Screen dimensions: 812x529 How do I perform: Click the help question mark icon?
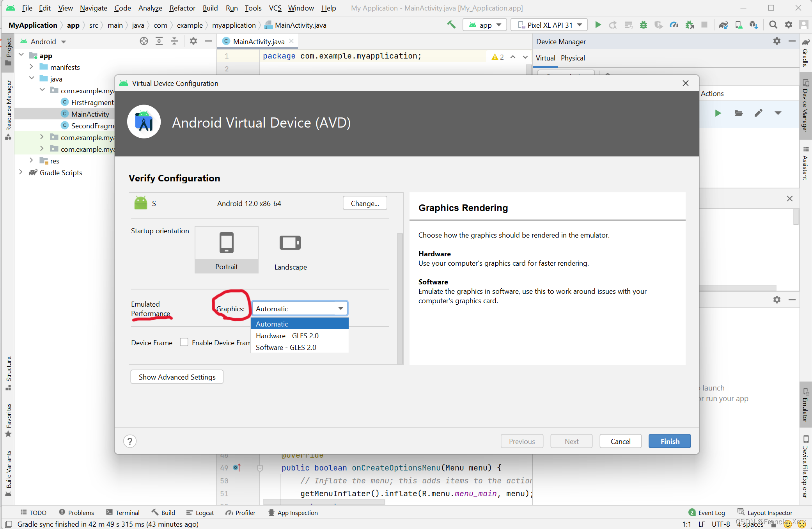[130, 441]
